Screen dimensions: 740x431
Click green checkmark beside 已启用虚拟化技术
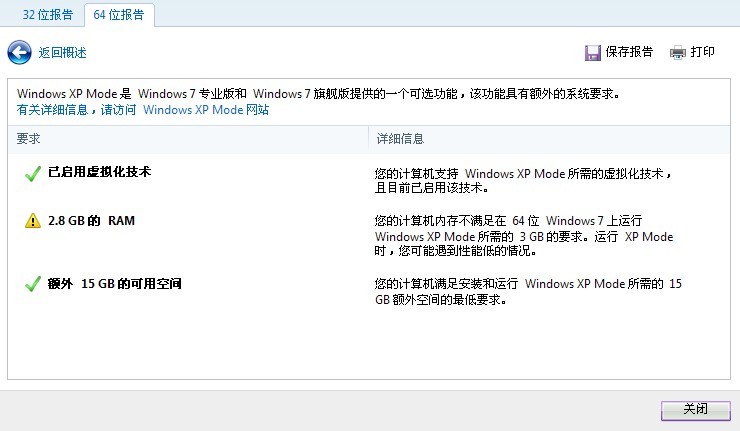[32, 173]
